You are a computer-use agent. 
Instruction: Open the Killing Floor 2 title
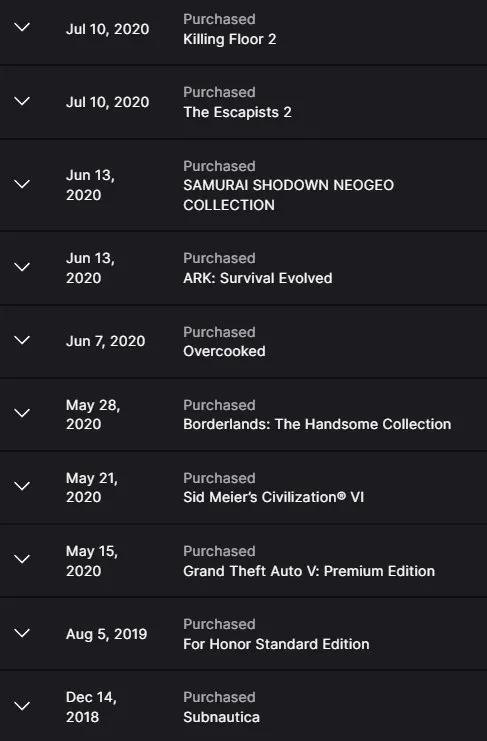point(230,39)
